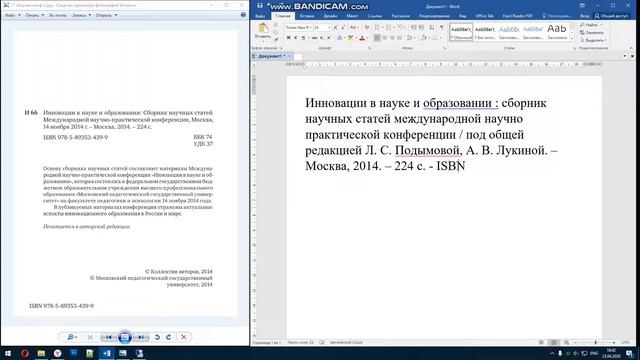The width and height of the screenshot is (640, 360).
Task: Switch to the Foxit Reader PDF tab
Action: click(517, 16)
